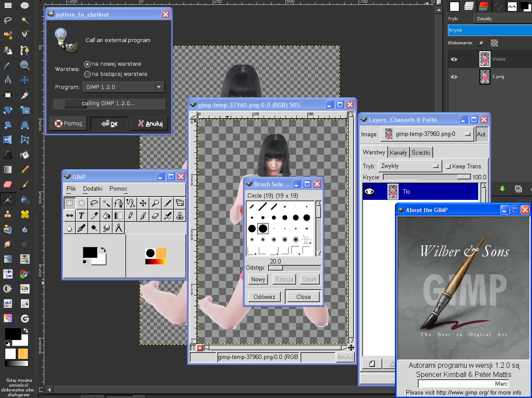532x398 pixels.
Task: Select the Flip tool in GIMP 1.2 toolbox
Action: point(69,216)
